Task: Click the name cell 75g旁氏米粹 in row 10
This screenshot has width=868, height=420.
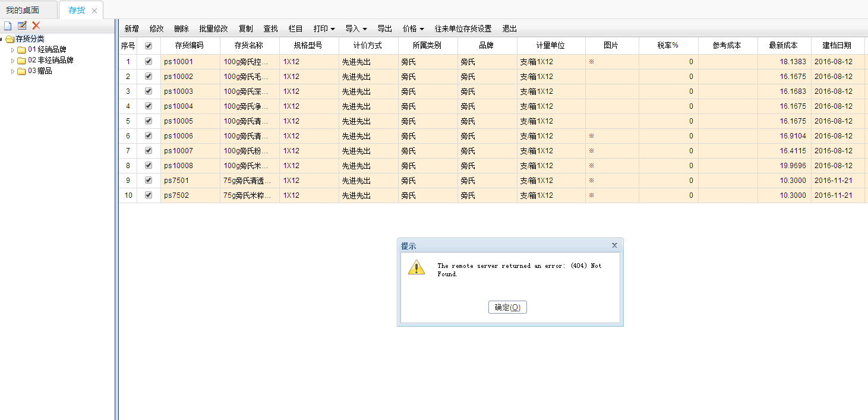Action: 250,195
